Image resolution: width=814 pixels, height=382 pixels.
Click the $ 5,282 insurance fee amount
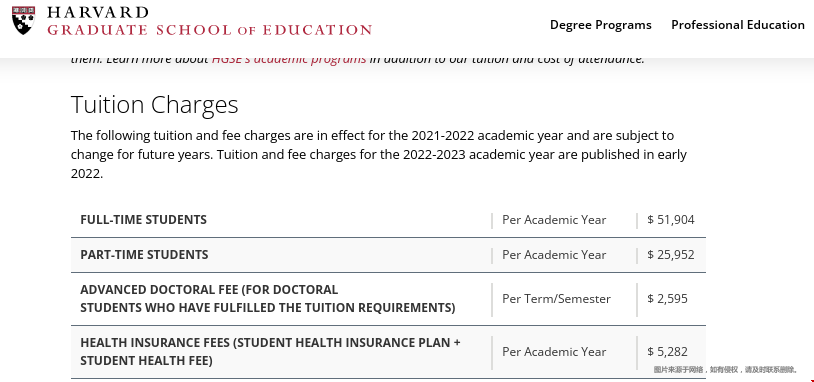(667, 351)
